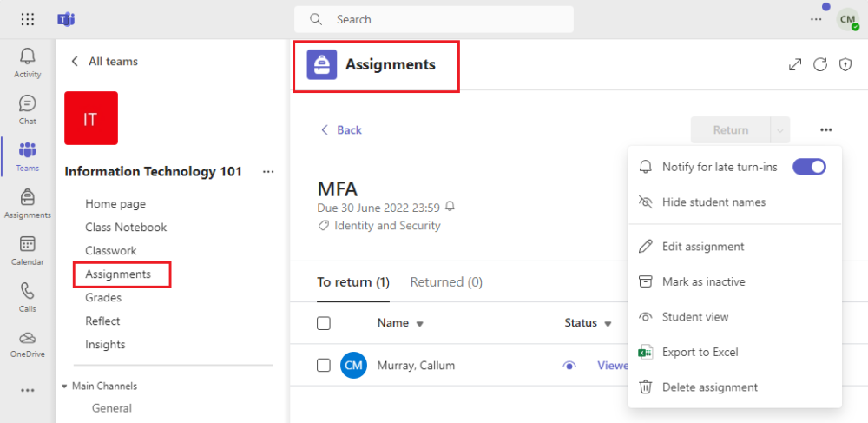Open Grades in team navigation

(103, 298)
